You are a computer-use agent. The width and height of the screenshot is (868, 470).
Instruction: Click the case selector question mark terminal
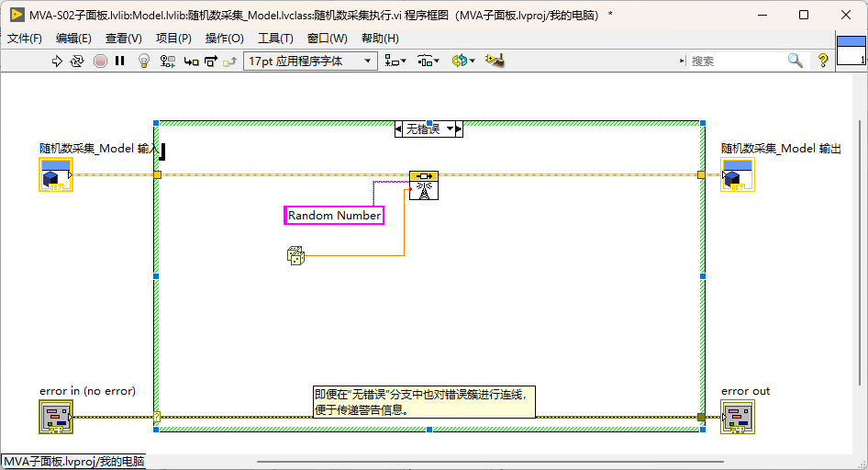[157, 417]
